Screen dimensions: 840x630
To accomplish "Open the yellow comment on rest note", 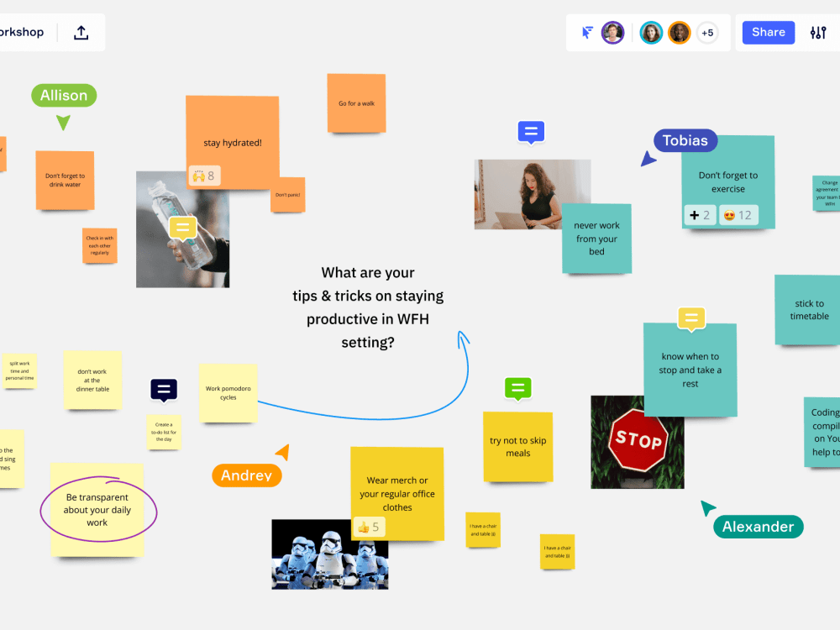I will [691, 319].
